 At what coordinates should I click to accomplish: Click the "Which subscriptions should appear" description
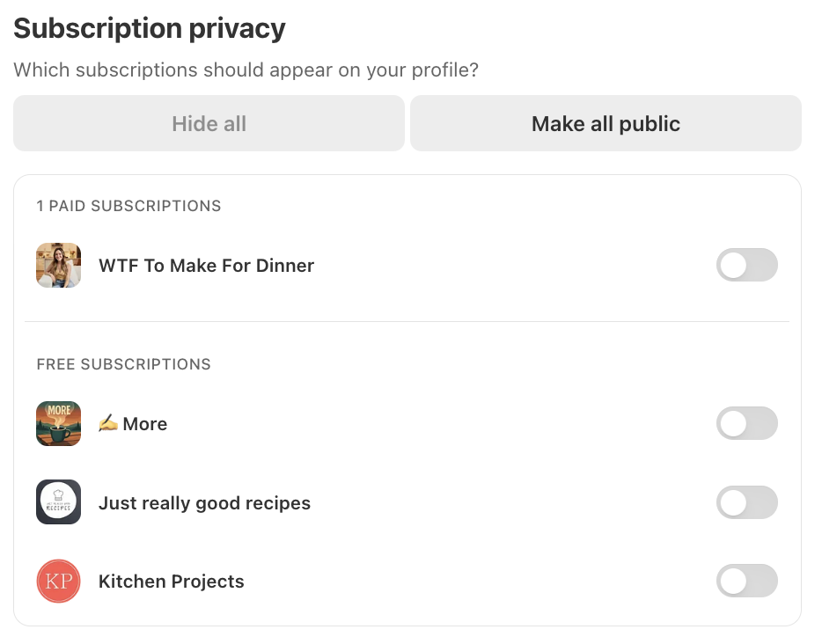[246, 70]
